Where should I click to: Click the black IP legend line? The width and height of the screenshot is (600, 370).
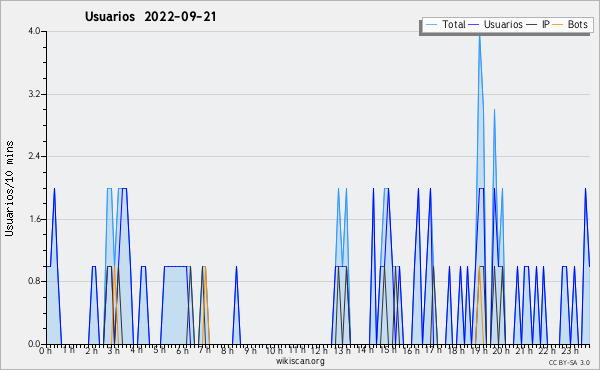coord(532,24)
